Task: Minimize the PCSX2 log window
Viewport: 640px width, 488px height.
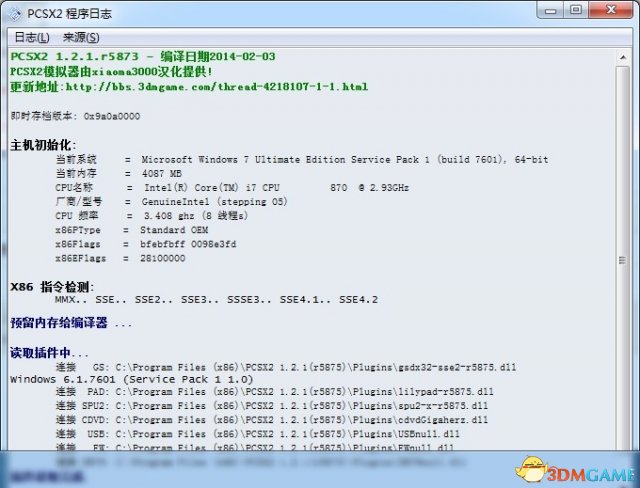Action: point(550,11)
